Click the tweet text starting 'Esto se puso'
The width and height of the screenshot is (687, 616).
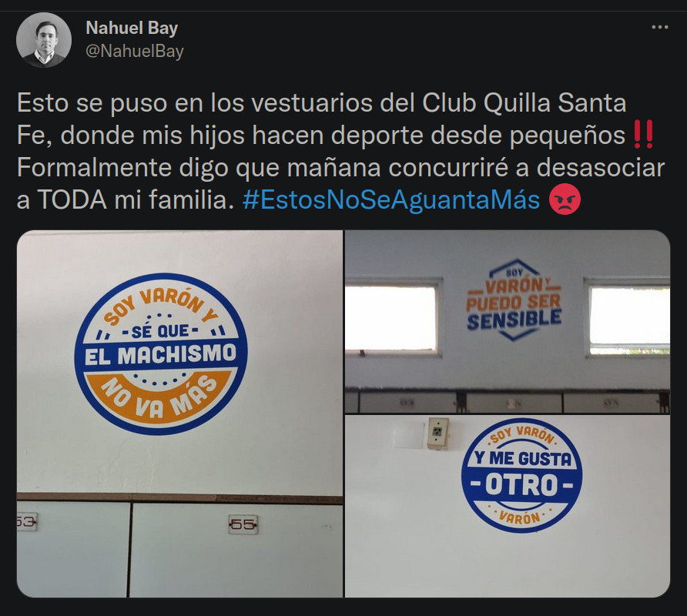pos(341,151)
